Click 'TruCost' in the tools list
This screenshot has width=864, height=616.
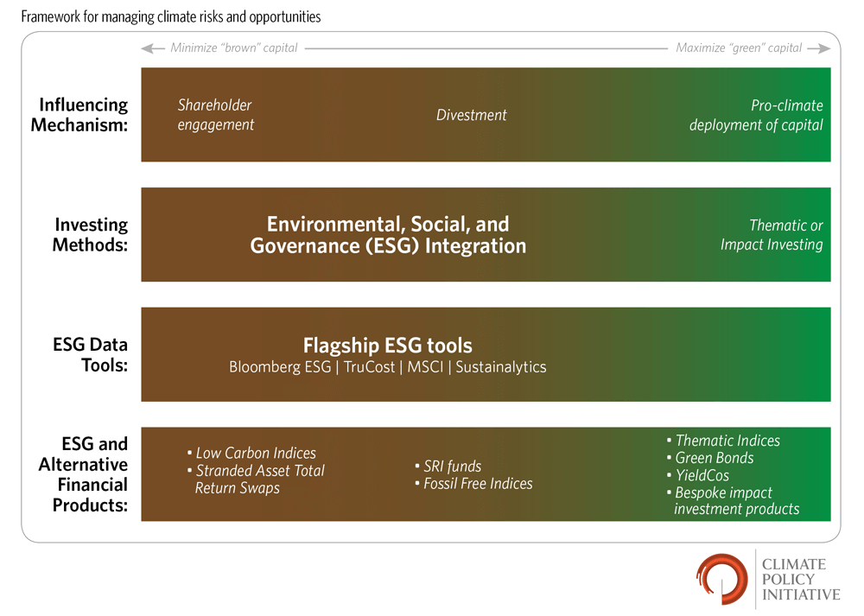369,367
